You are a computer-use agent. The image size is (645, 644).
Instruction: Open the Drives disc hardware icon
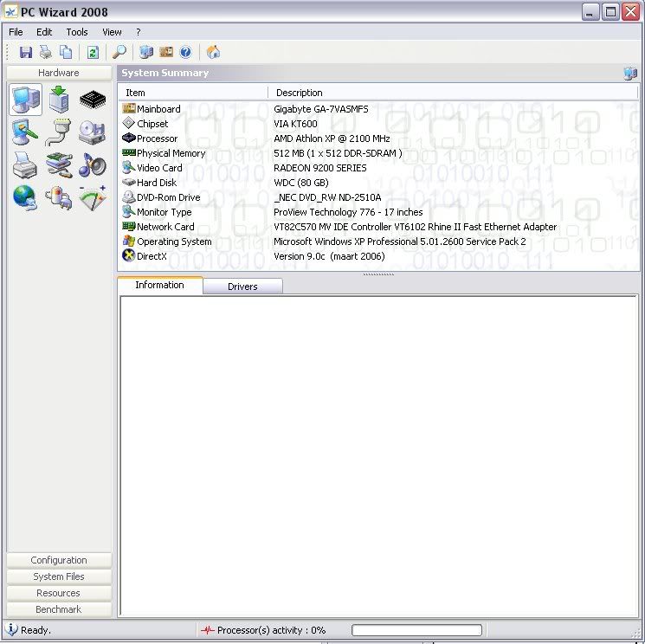[x=92, y=132]
